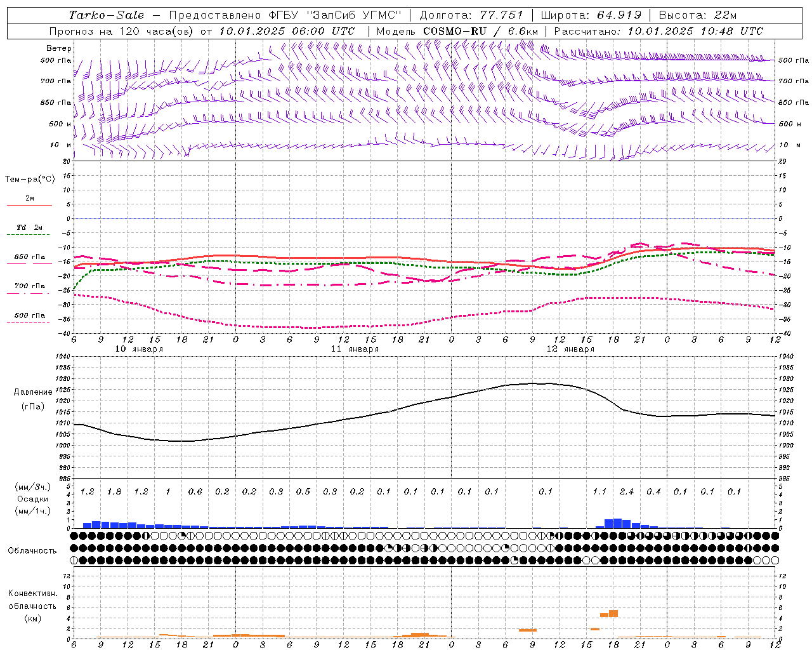Click the '0.5' precipitation value

point(303,492)
